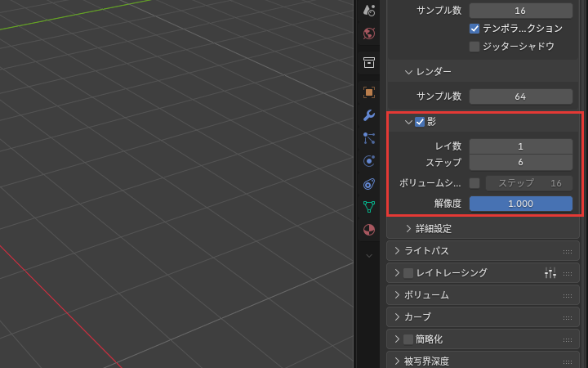Viewport: 588px width, 368px height.
Task: Enable the レイトレーシング checkbox
Action: (x=408, y=273)
